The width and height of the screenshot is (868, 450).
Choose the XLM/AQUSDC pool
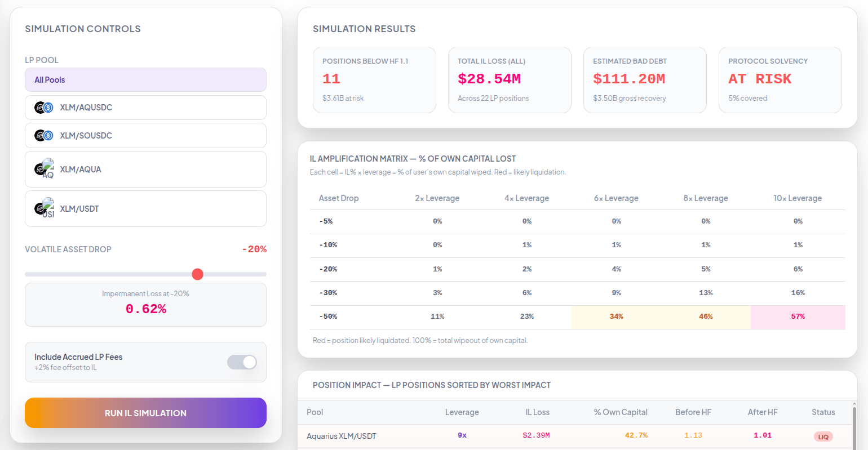[x=145, y=108]
